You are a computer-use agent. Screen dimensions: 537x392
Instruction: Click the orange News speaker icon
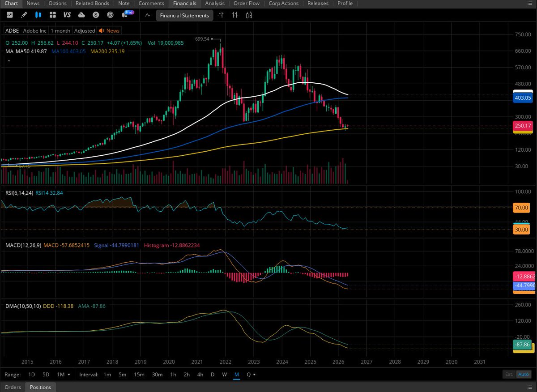(102, 30)
